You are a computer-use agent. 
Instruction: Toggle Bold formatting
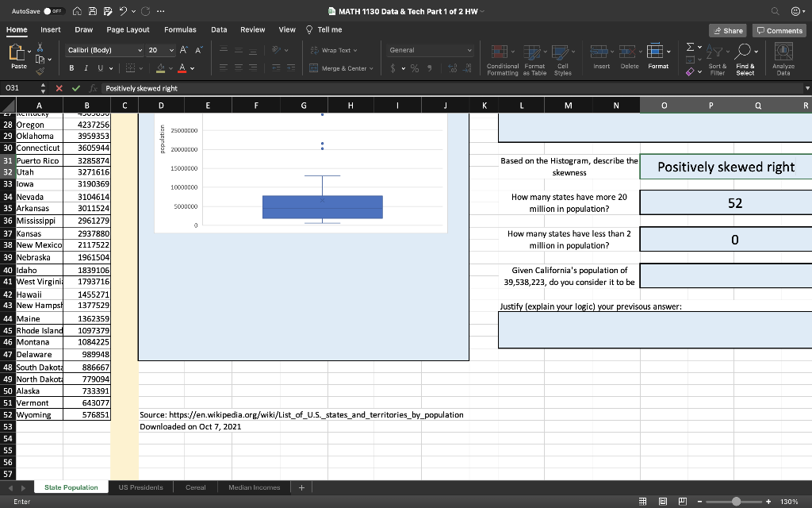click(71, 68)
